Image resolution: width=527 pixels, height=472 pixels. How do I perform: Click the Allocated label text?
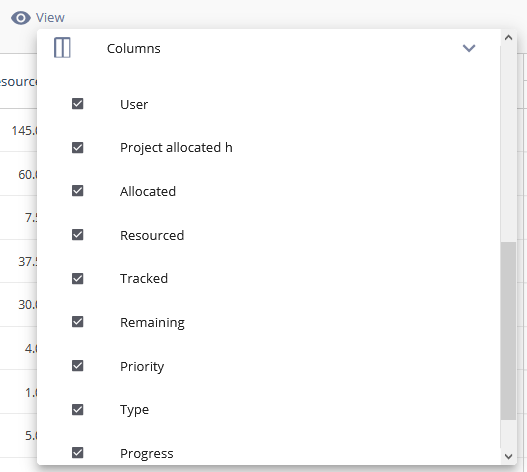pyautogui.click(x=148, y=191)
